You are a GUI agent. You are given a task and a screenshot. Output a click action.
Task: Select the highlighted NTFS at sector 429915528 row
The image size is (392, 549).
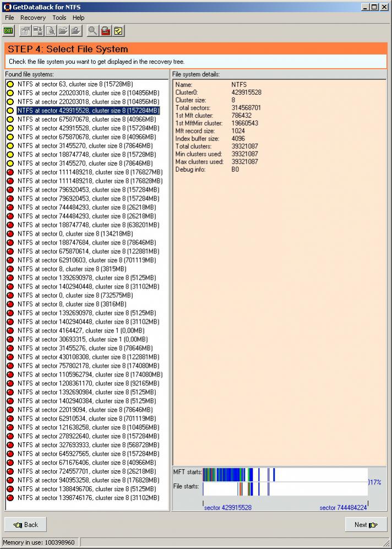88,110
